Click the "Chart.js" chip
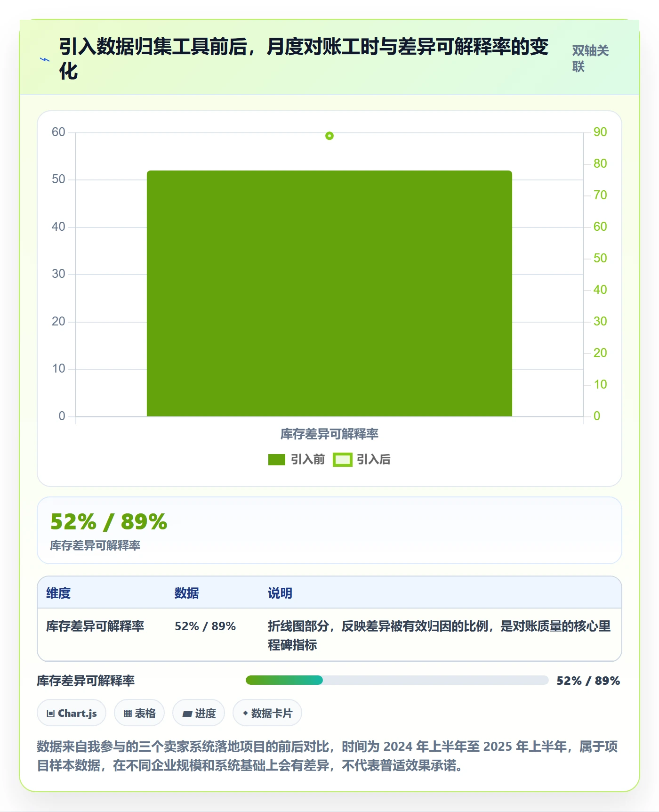Viewport: 659px width, 812px height. point(72,713)
